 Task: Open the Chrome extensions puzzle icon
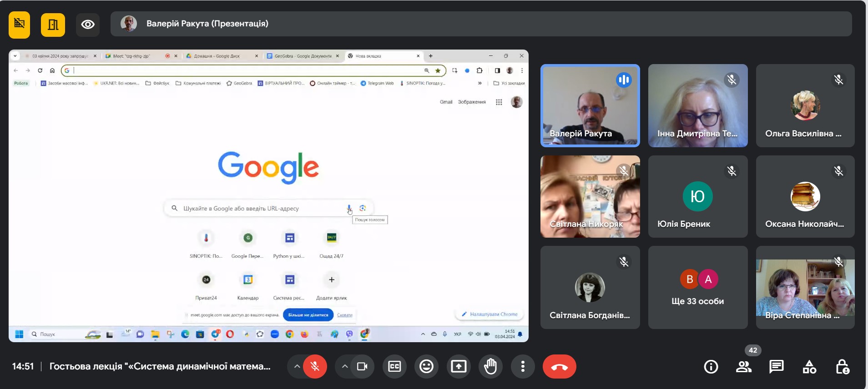(x=479, y=70)
